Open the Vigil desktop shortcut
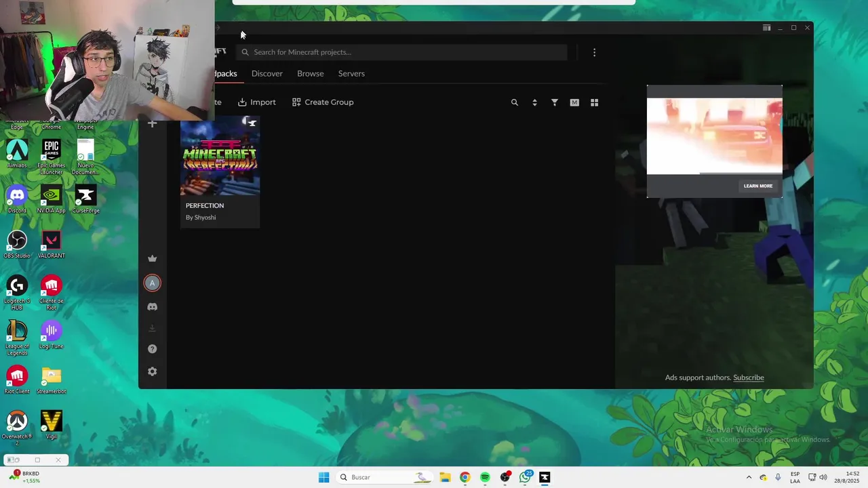 (x=51, y=425)
